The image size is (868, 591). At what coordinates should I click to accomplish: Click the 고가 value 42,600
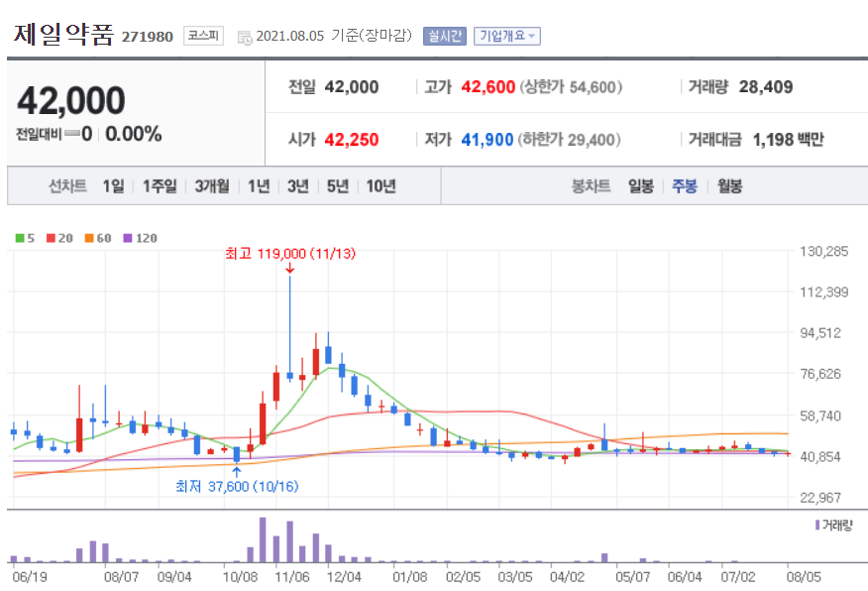488,87
